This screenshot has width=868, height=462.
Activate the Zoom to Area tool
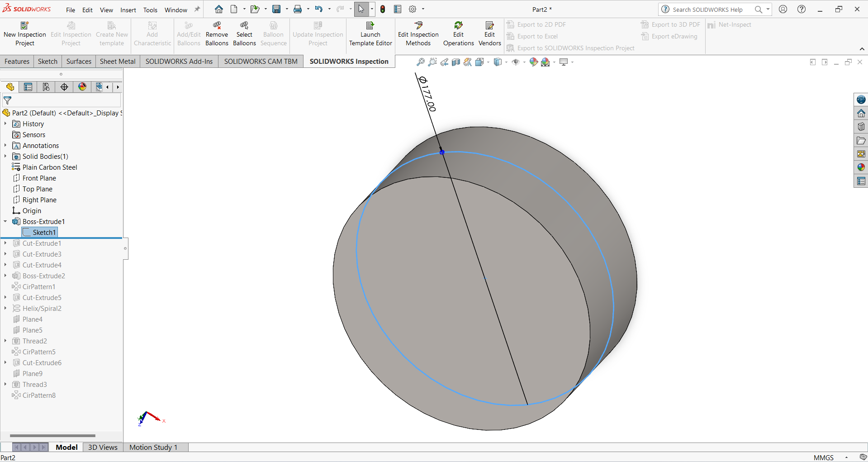tap(432, 62)
